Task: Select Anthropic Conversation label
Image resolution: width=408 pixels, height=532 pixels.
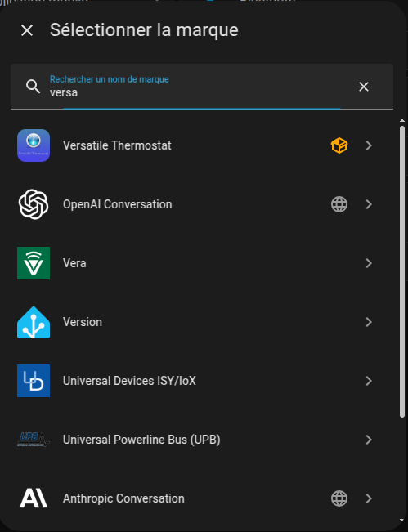Action: (x=123, y=498)
